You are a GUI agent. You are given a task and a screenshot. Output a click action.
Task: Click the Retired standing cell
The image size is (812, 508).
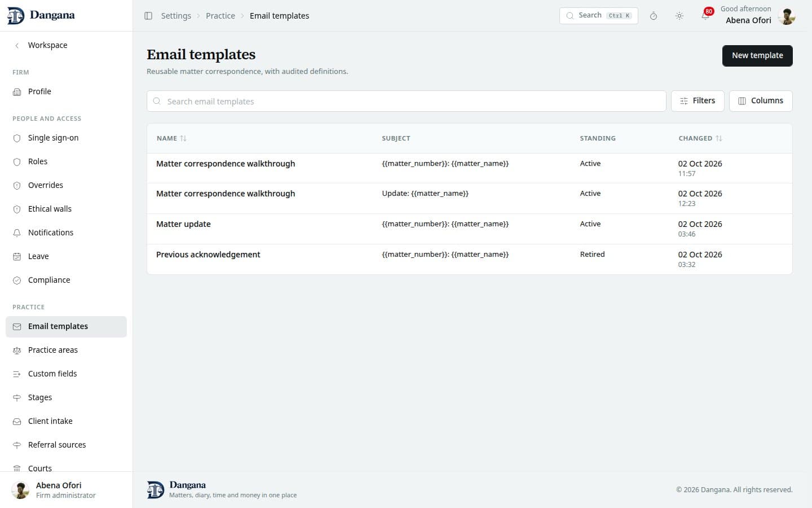tap(592, 255)
